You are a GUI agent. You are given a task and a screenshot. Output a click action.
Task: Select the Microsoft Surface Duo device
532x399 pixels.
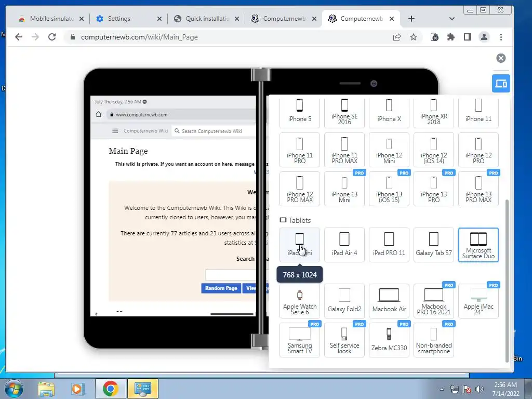click(x=478, y=245)
